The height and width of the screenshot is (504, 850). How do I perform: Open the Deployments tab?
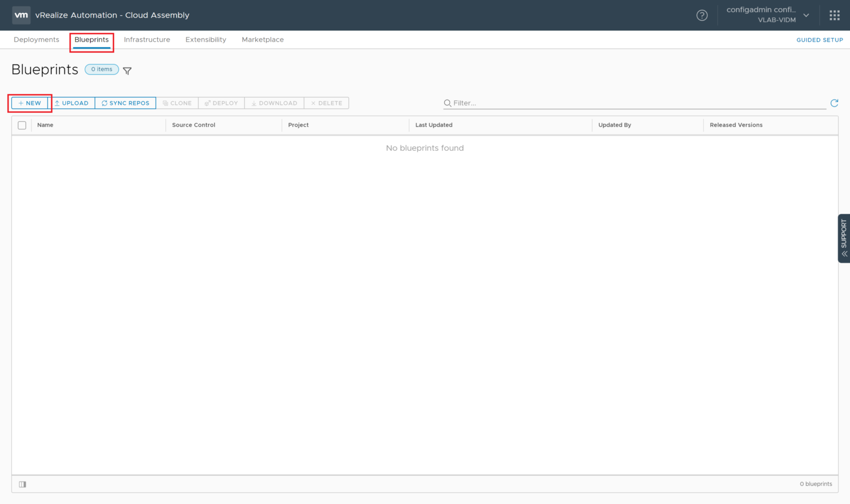(36, 40)
